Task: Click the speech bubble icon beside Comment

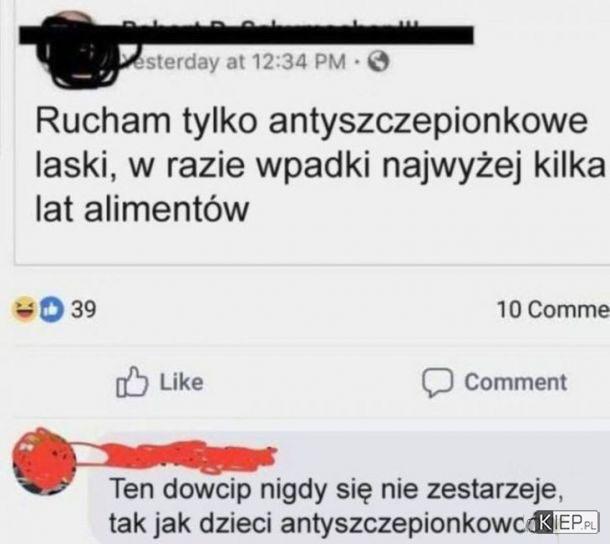Action: pyautogui.click(x=437, y=382)
